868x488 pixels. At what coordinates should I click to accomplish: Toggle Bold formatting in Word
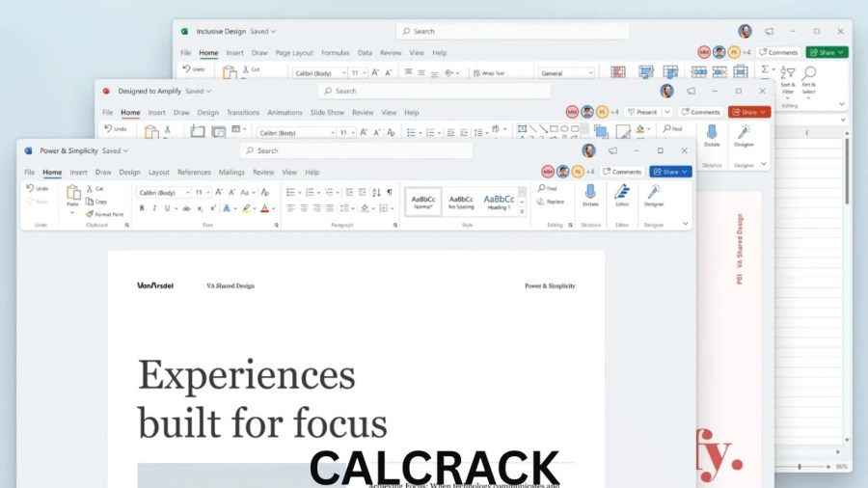coord(142,208)
